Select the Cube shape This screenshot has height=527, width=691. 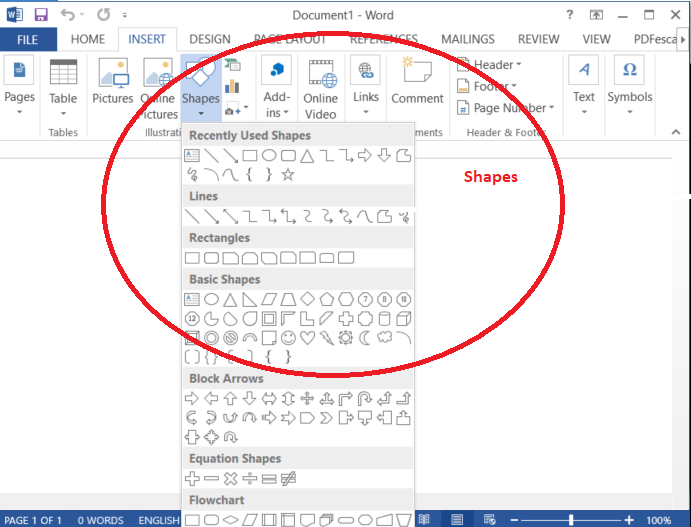tap(404, 319)
